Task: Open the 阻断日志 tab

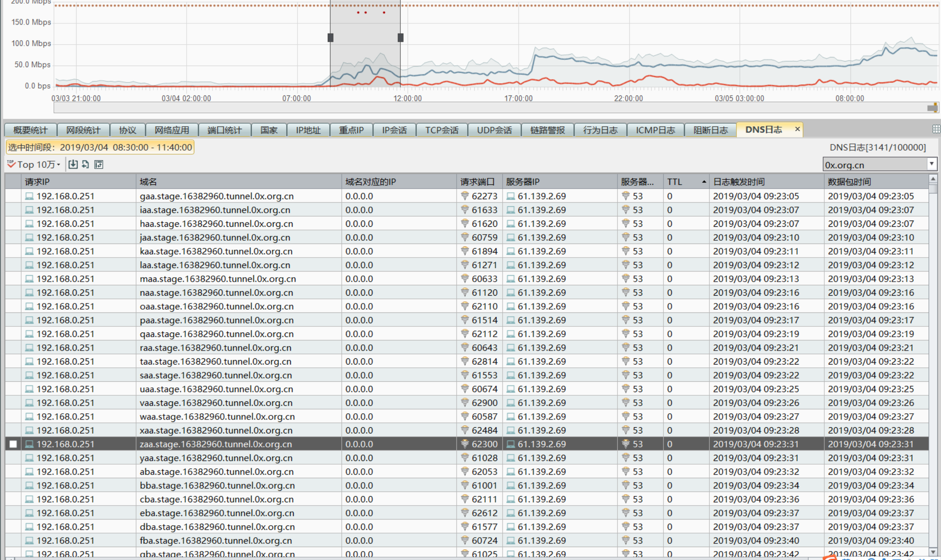Action: 711,130
